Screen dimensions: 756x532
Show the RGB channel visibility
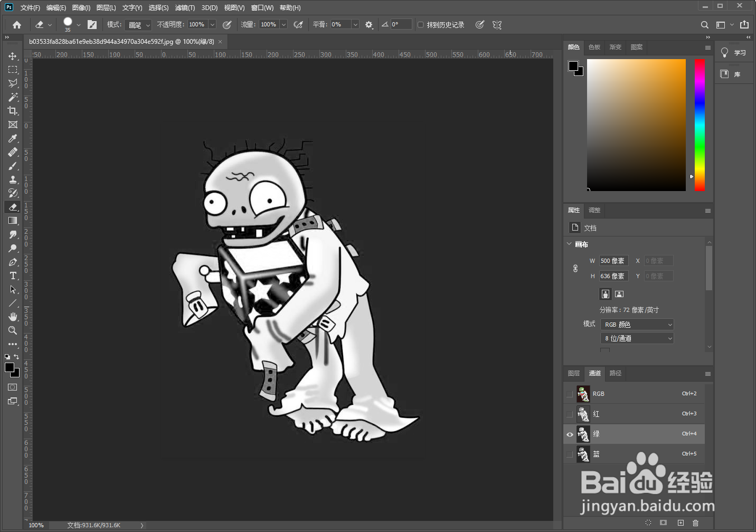pyautogui.click(x=570, y=394)
